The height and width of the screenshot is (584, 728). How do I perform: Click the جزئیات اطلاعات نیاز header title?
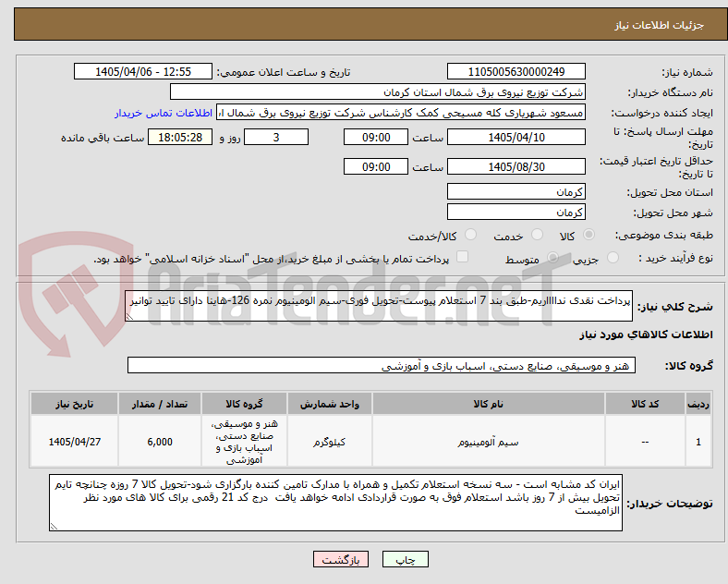660,25
